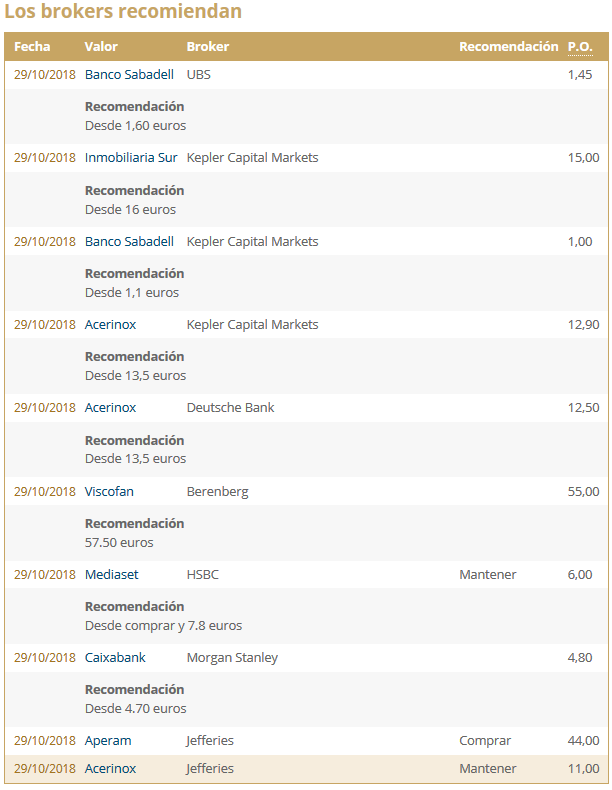Click the Recomendación column header
This screenshot has width=612, height=790.
[508, 47]
